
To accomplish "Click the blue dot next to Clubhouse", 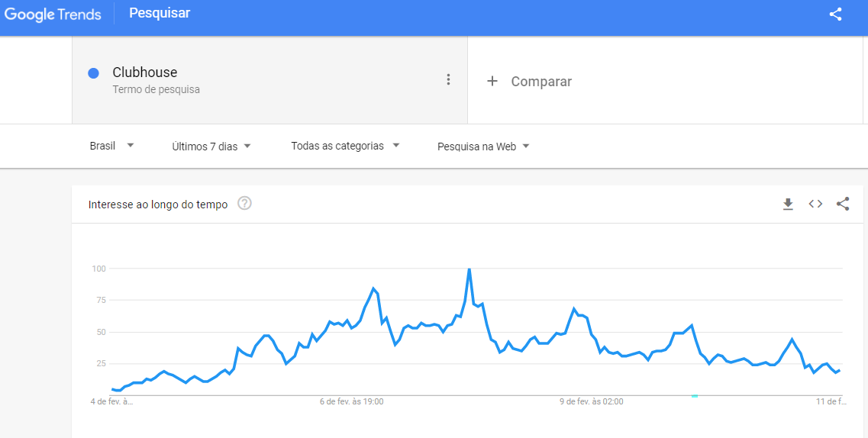I will coord(94,73).
